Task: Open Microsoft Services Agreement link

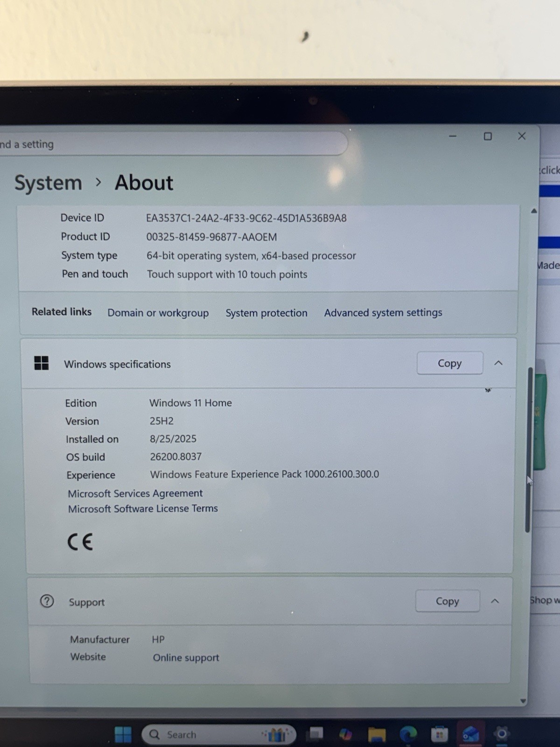Action: click(135, 493)
